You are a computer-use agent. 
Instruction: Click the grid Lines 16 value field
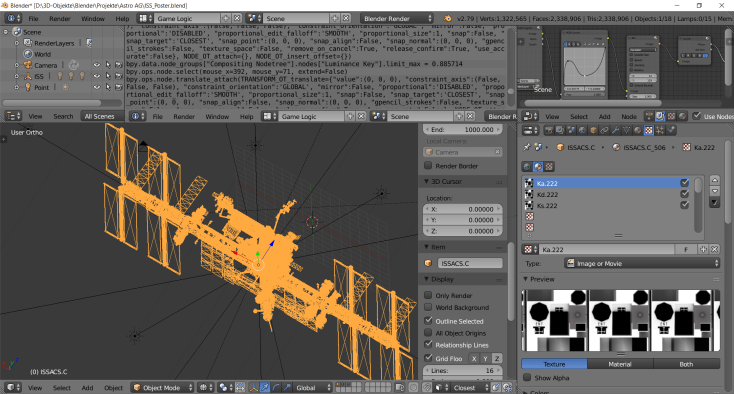[462, 370]
